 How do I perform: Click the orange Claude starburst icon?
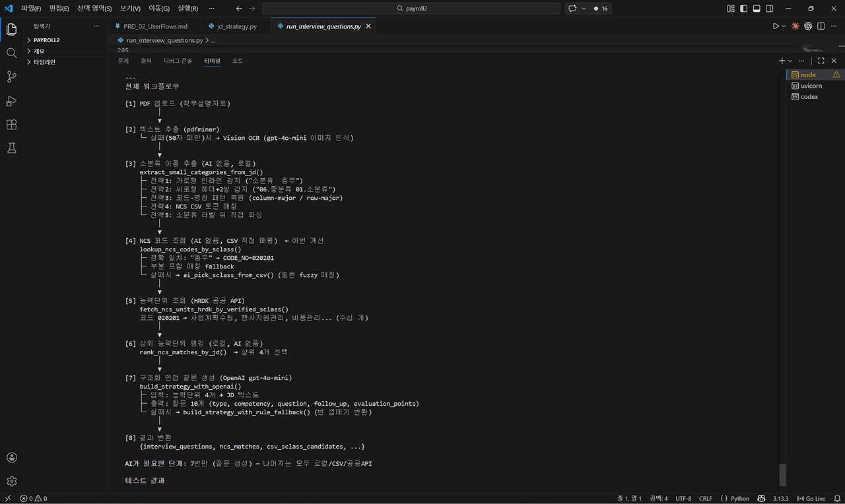(795, 26)
